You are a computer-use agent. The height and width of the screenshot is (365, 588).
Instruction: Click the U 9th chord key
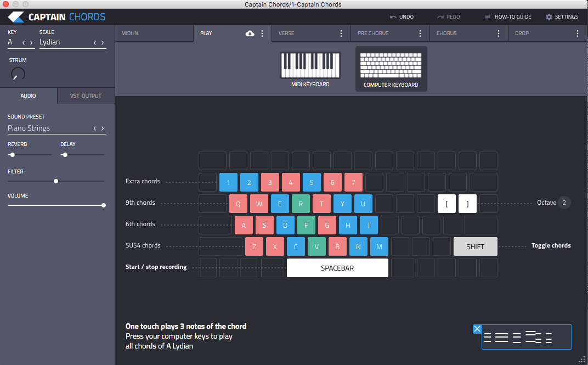tap(363, 204)
